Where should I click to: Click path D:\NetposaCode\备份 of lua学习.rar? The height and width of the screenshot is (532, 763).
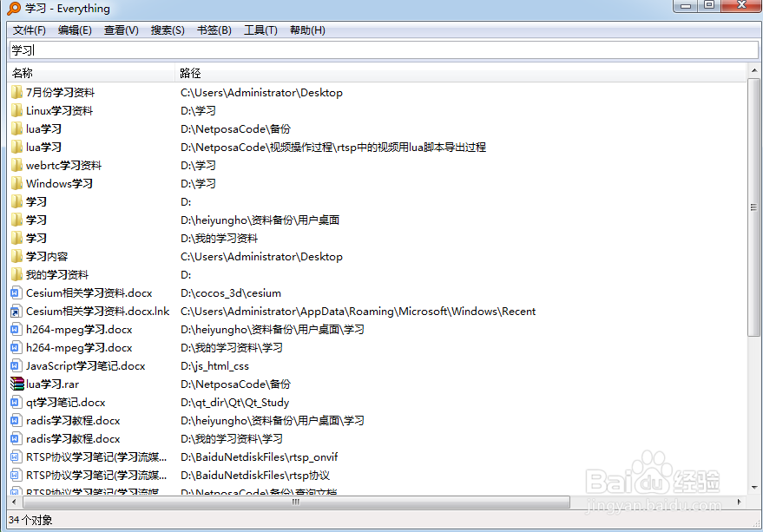click(x=235, y=384)
